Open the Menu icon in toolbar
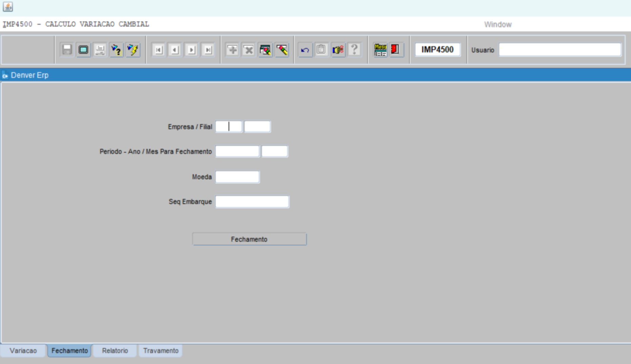The width and height of the screenshot is (631, 364). tap(380, 50)
